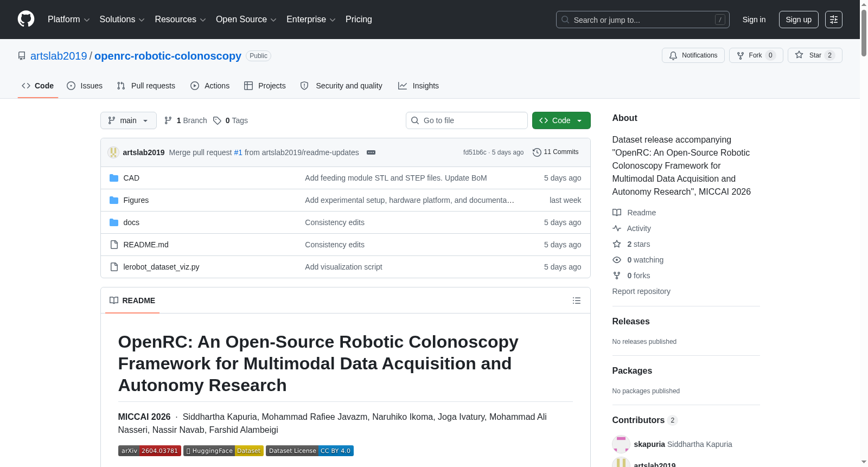Open the README outline list icon
868x467 pixels.
577,300
